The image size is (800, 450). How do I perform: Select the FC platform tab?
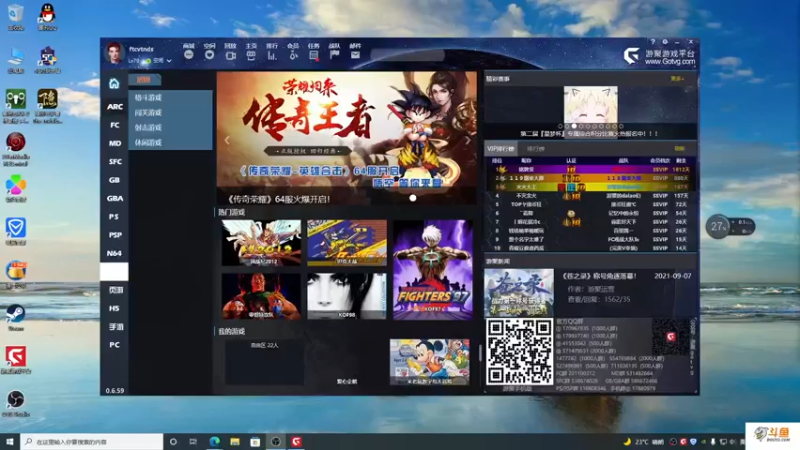[x=115, y=125]
